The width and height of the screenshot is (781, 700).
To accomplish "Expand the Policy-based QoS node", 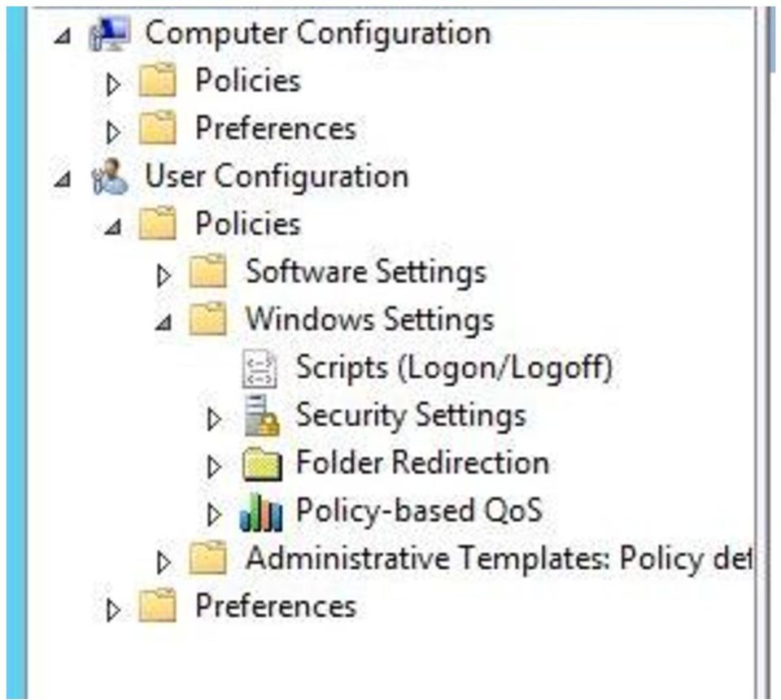I will click(x=214, y=515).
